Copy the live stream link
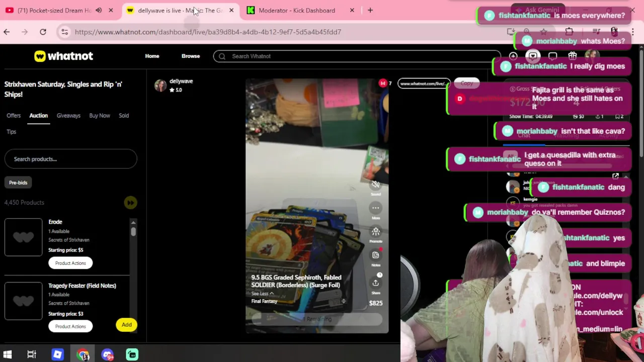This screenshot has height=362, width=644. [x=466, y=83]
